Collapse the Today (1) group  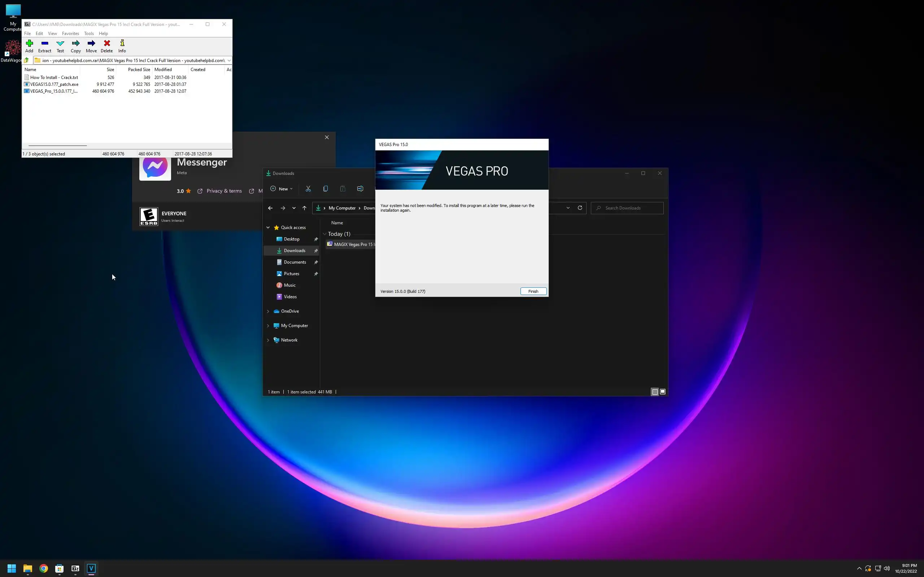324,234
